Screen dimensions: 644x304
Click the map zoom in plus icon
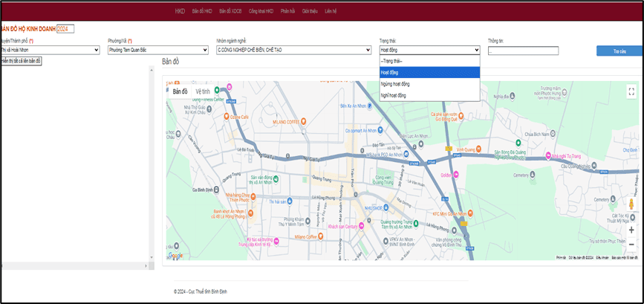coord(631,230)
